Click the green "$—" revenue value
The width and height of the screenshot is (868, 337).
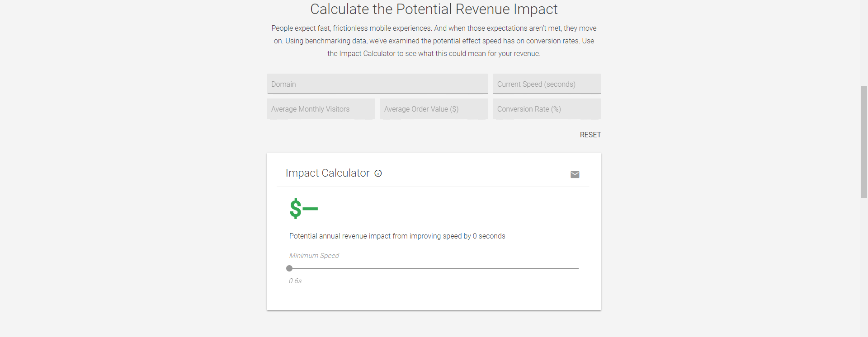click(304, 208)
